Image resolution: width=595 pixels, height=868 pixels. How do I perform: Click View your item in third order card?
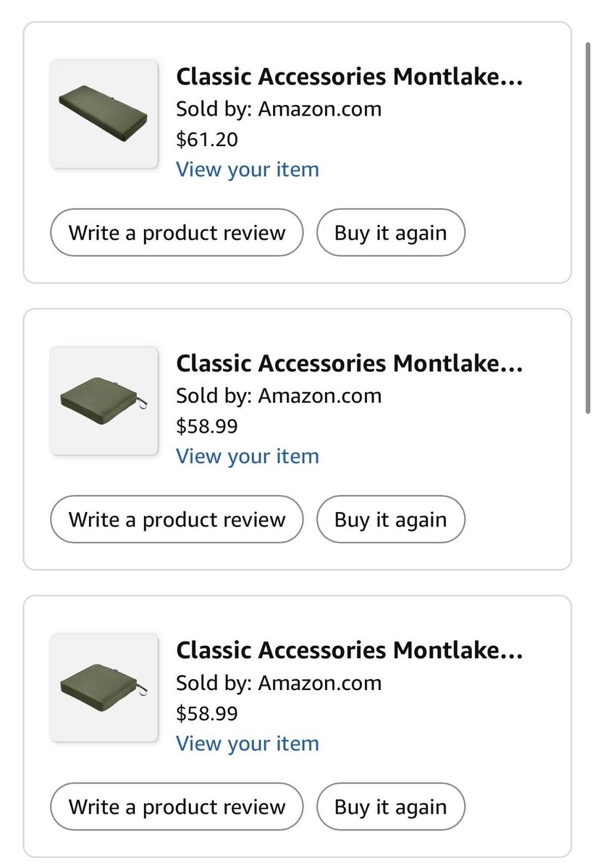248,744
